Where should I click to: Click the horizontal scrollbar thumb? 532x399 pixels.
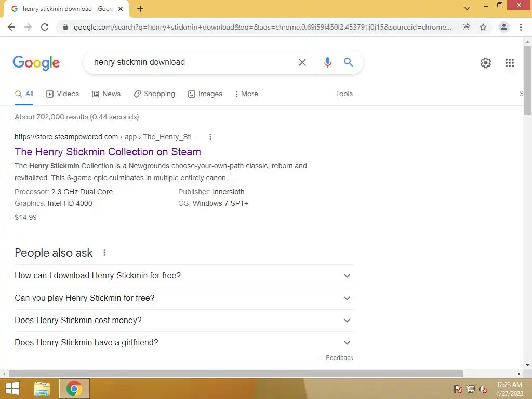pos(236,374)
